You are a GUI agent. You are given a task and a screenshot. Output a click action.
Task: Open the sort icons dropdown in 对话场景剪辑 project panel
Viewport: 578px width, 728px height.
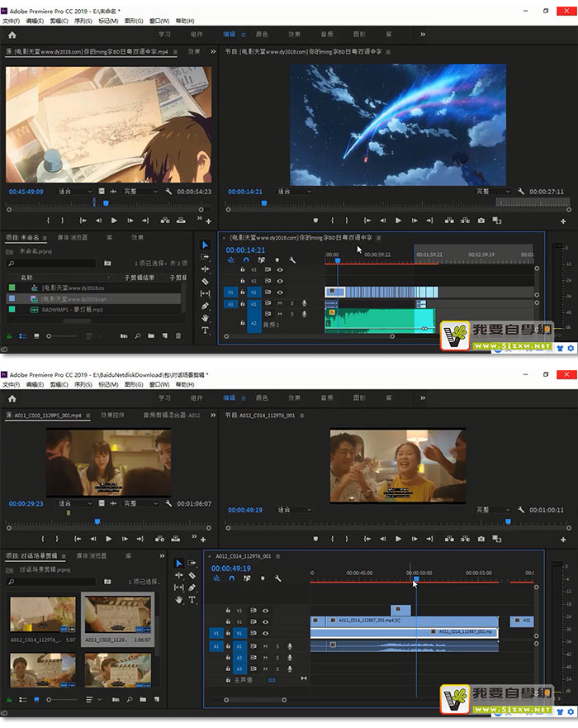93,700
